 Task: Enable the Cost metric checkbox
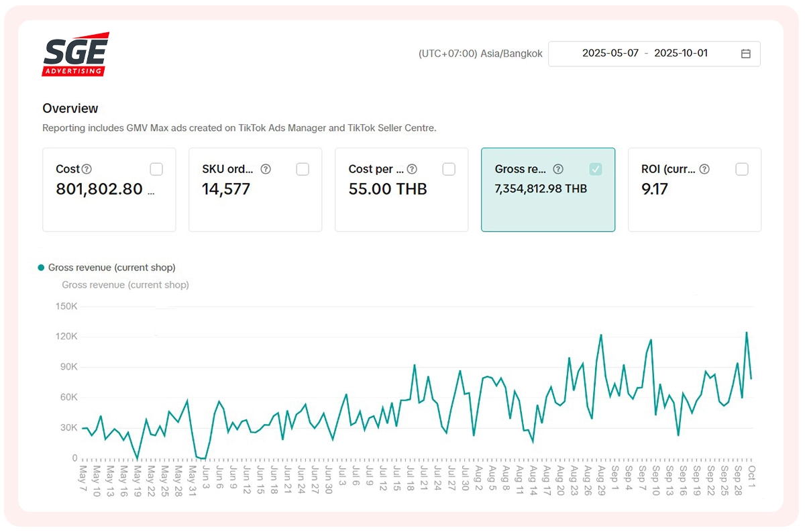point(156,169)
